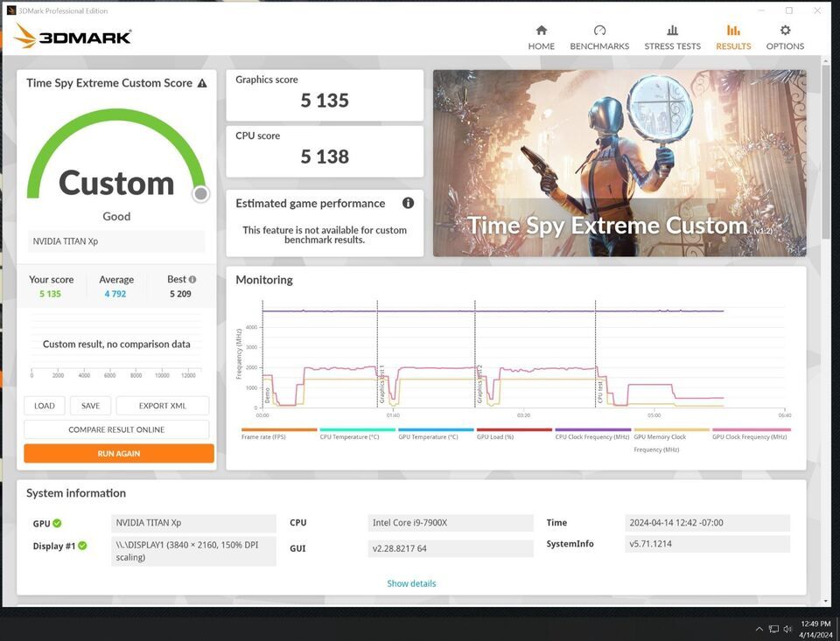
Task: Toggle the GPU Clock Frequency legend swatch
Action: [x=751, y=429]
